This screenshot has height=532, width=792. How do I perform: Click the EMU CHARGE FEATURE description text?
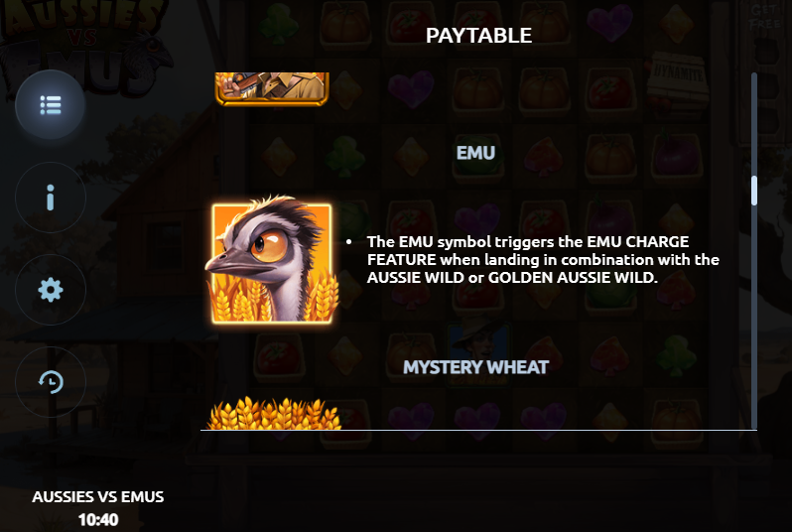pyautogui.click(x=543, y=260)
